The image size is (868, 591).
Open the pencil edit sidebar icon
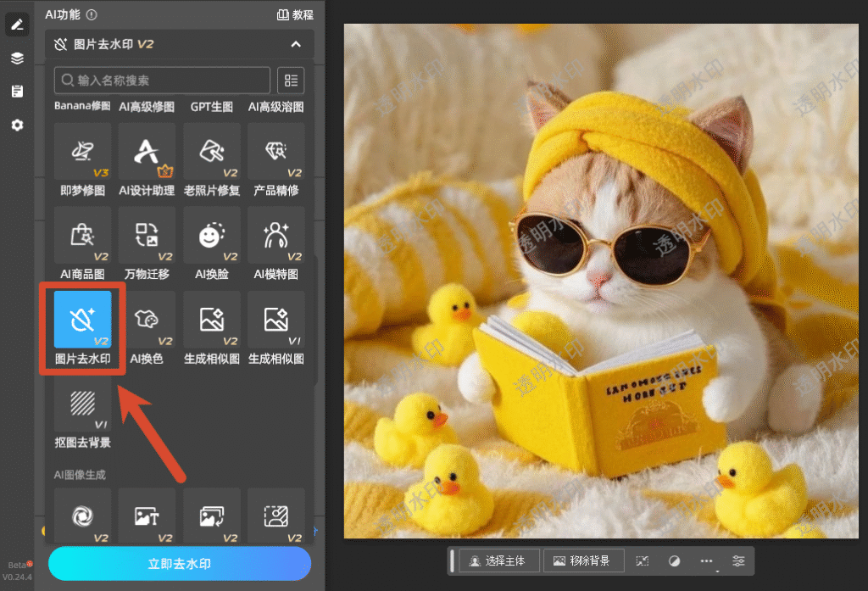pyautogui.click(x=17, y=25)
